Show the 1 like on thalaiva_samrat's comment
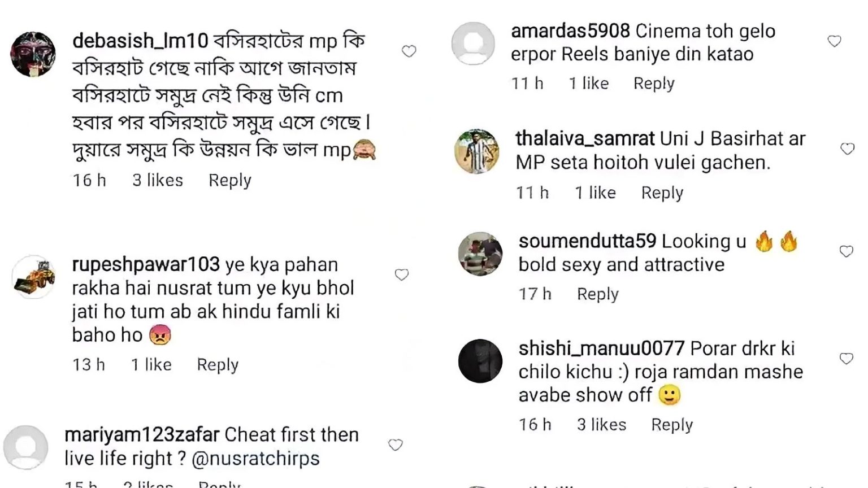868x488 pixels. tap(595, 193)
